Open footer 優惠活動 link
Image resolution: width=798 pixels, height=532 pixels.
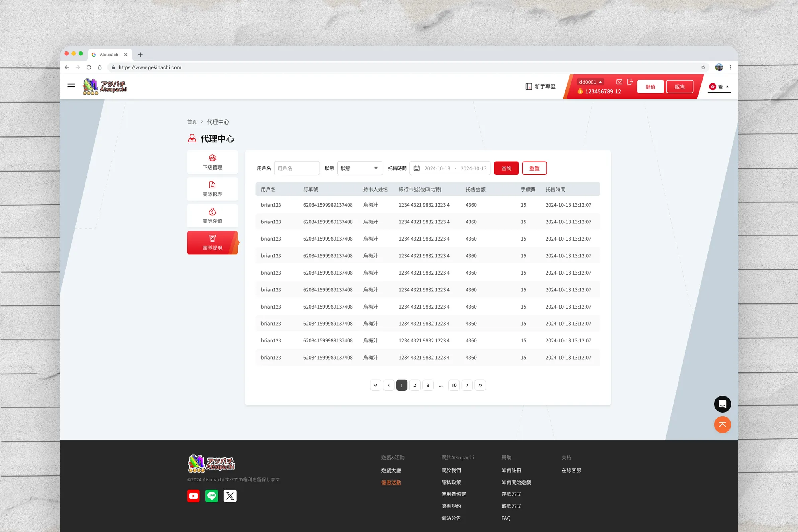pyautogui.click(x=391, y=482)
